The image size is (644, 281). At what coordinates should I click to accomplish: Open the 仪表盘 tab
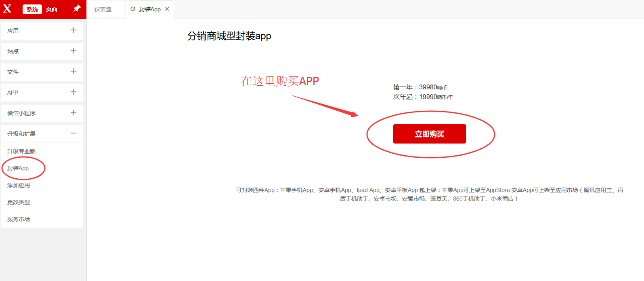point(103,9)
